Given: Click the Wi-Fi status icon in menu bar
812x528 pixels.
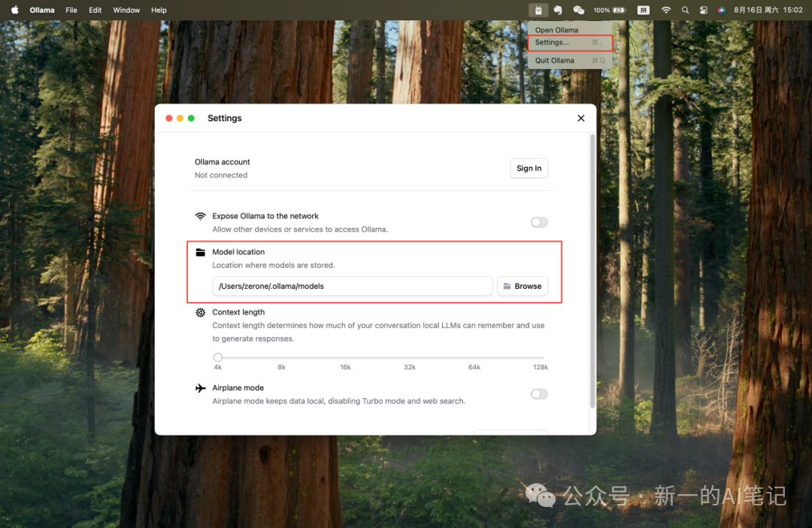Looking at the screenshot, I should click(x=666, y=10).
